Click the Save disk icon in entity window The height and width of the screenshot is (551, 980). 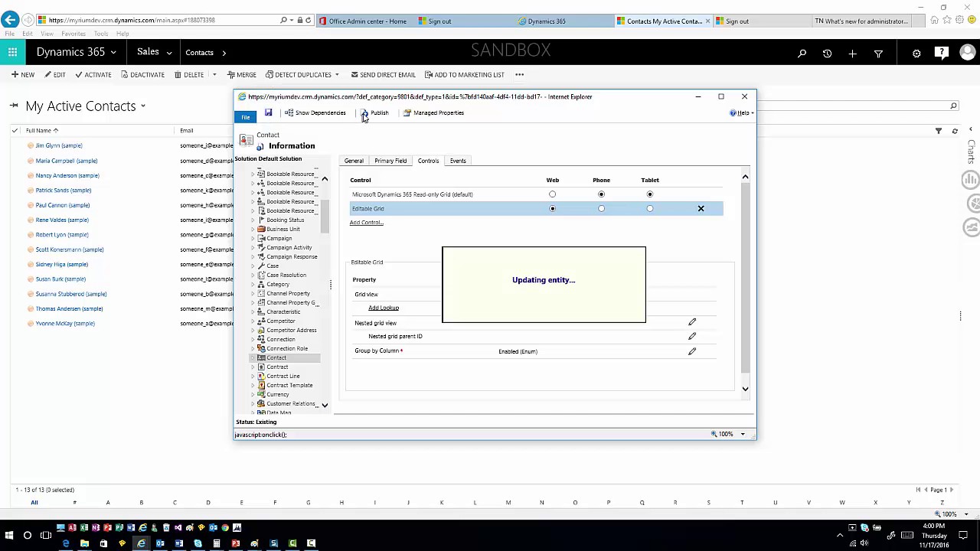(x=268, y=113)
